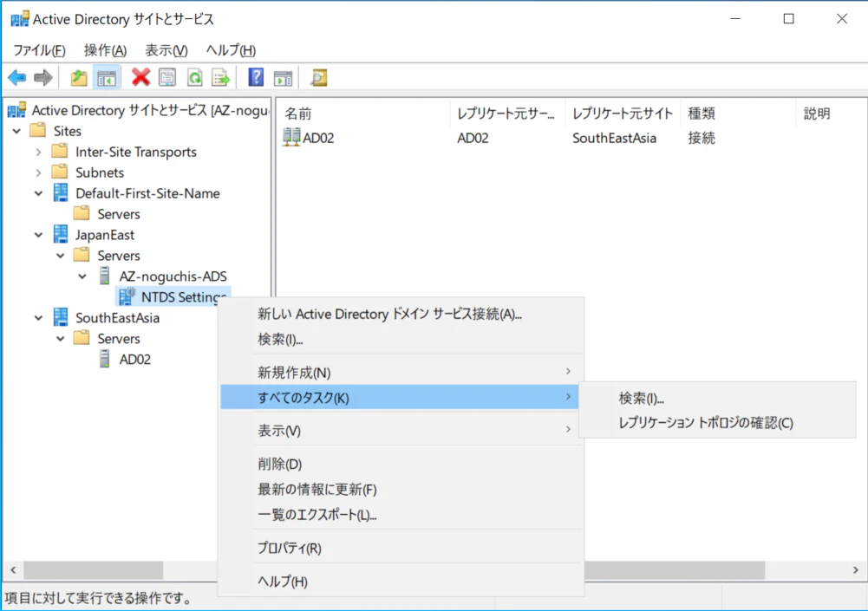This screenshot has height=611, width=868.
Task: Click the right arrow of list scrollbar
Action: coord(855,569)
